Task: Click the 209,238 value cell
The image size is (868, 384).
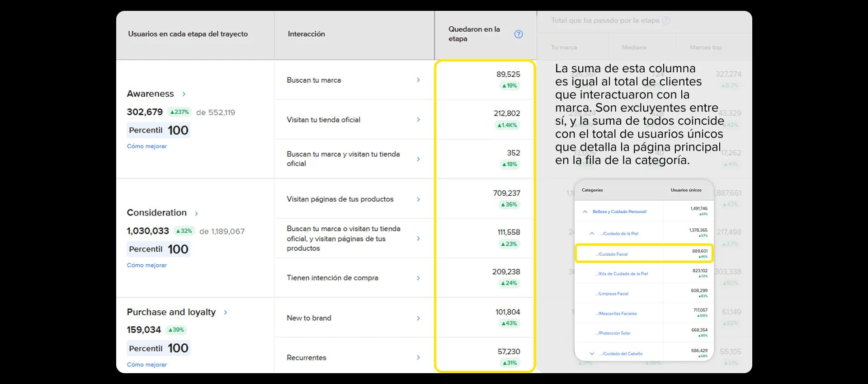Action: click(506, 272)
